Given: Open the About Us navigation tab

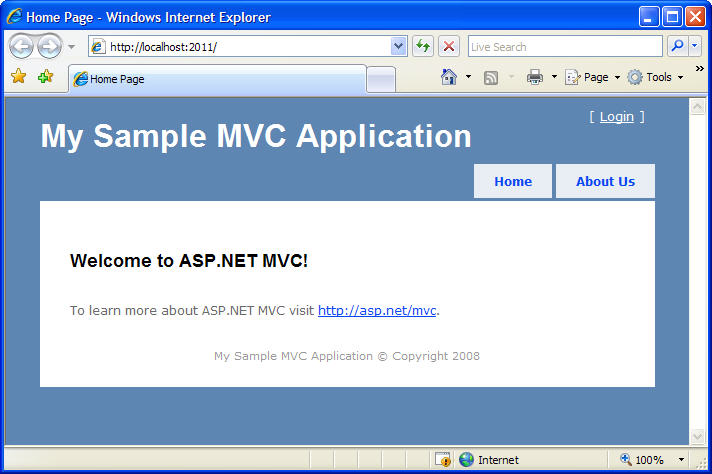Looking at the screenshot, I should point(605,181).
